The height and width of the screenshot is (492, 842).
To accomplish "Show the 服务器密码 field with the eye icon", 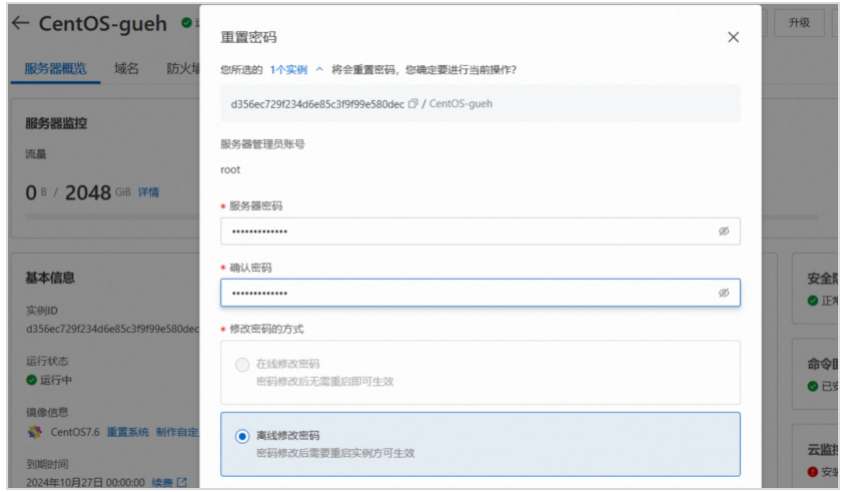I will (724, 231).
